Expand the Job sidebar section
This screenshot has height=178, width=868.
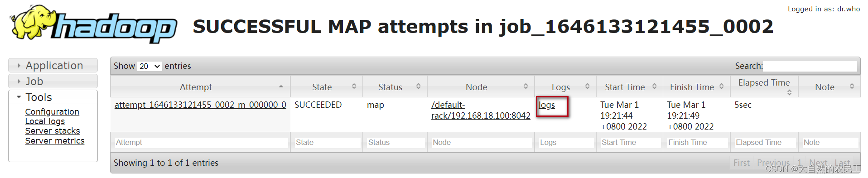tap(53, 82)
